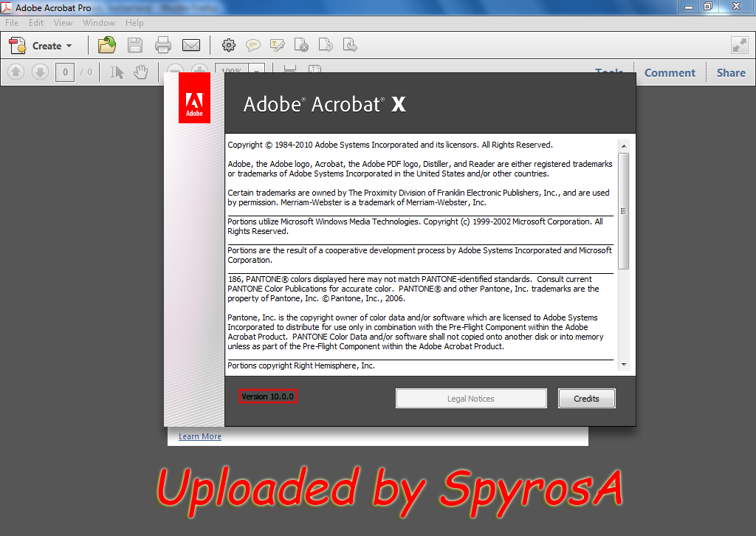The height and width of the screenshot is (536, 756).
Task: Click the delete page icon
Action: 301,45
